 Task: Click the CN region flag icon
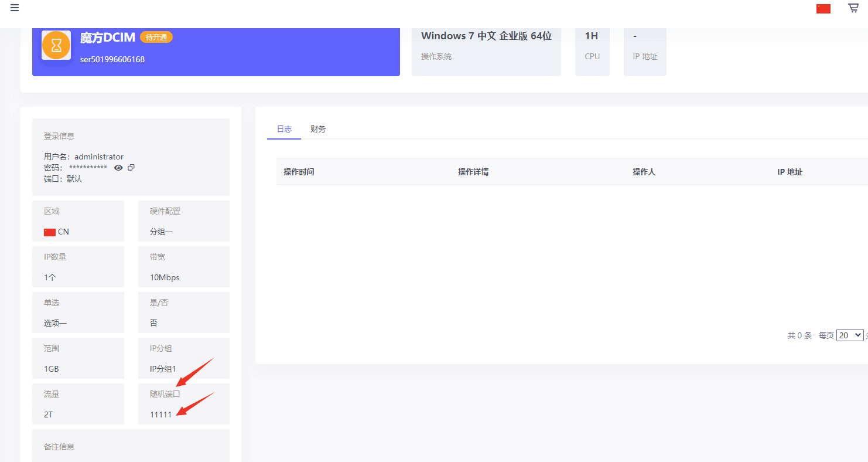50,232
